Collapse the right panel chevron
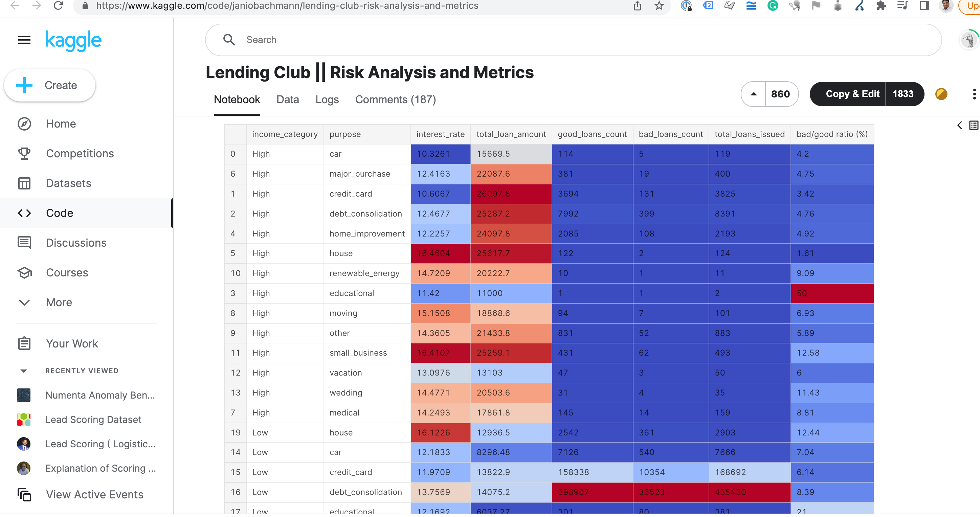This screenshot has width=980, height=517. [959, 126]
